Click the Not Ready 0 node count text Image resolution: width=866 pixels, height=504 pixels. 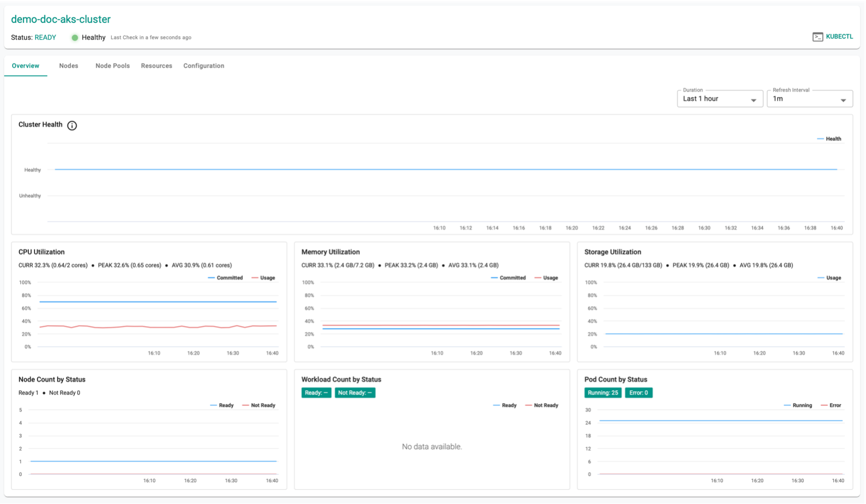[x=64, y=393]
